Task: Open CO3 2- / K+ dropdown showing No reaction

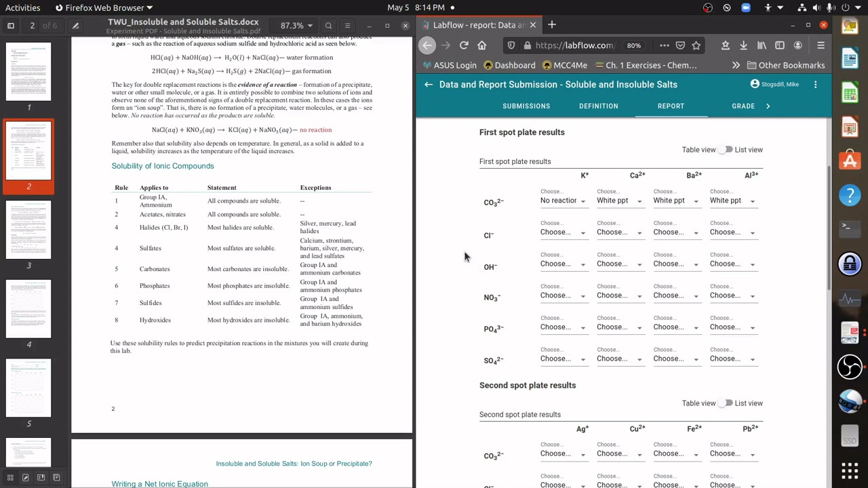Action: (x=563, y=201)
